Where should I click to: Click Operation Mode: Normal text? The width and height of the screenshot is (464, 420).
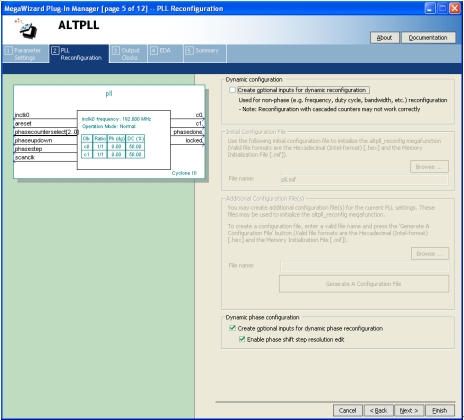coord(109,126)
